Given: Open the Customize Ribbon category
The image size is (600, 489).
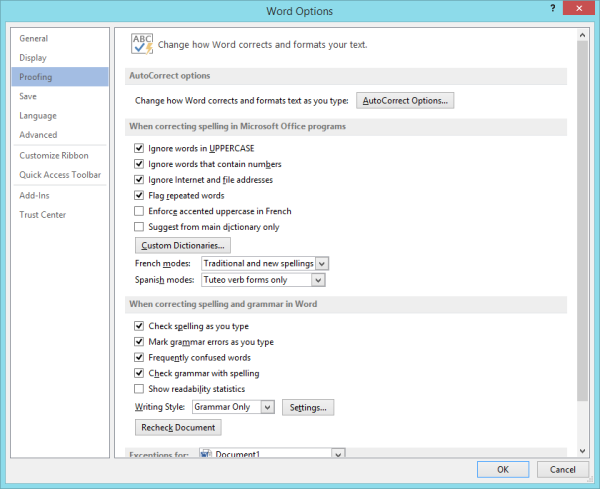Looking at the screenshot, I should (x=54, y=155).
